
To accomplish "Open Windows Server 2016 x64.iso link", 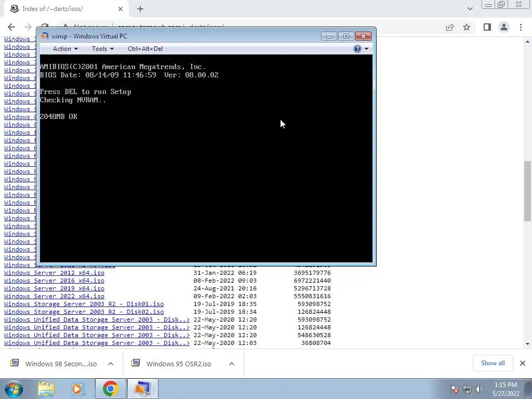I will pos(54,281).
